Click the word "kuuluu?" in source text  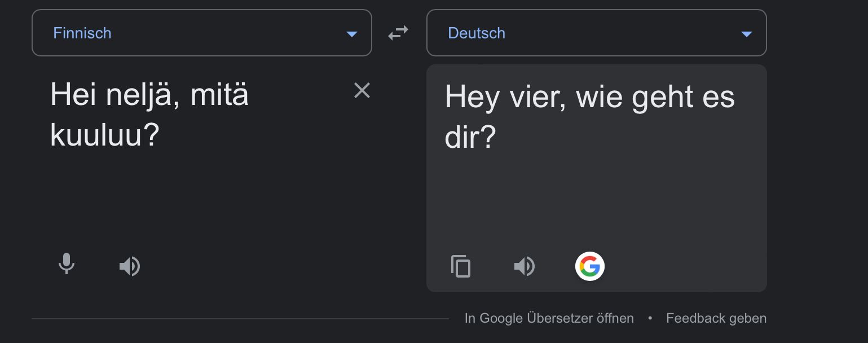click(105, 135)
